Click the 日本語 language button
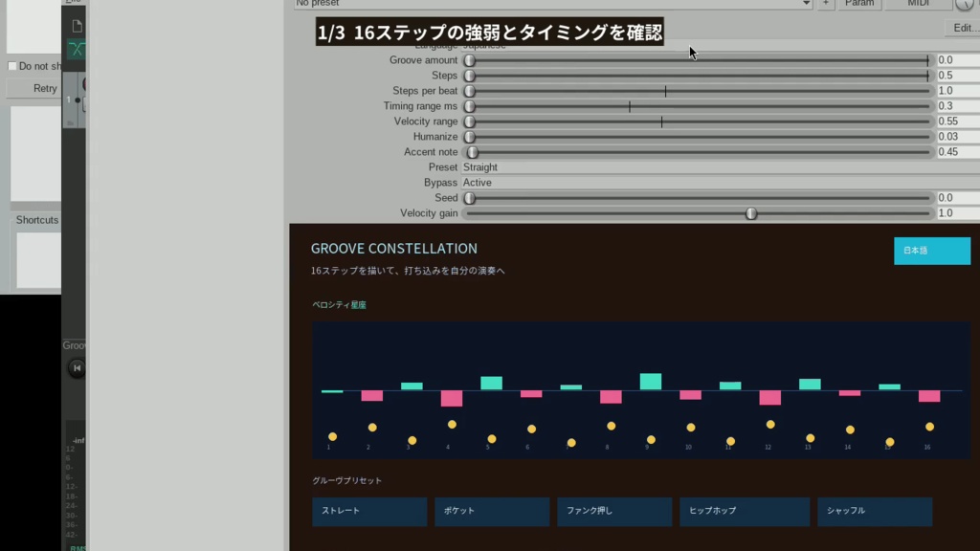Image resolution: width=980 pixels, height=551 pixels. coord(932,251)
